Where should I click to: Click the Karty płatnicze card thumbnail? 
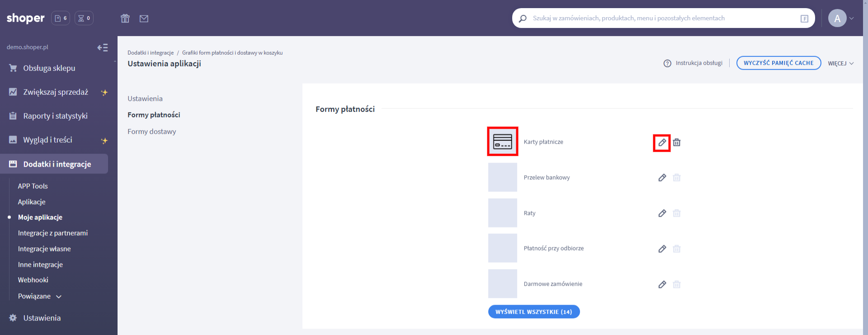[502, 142]
